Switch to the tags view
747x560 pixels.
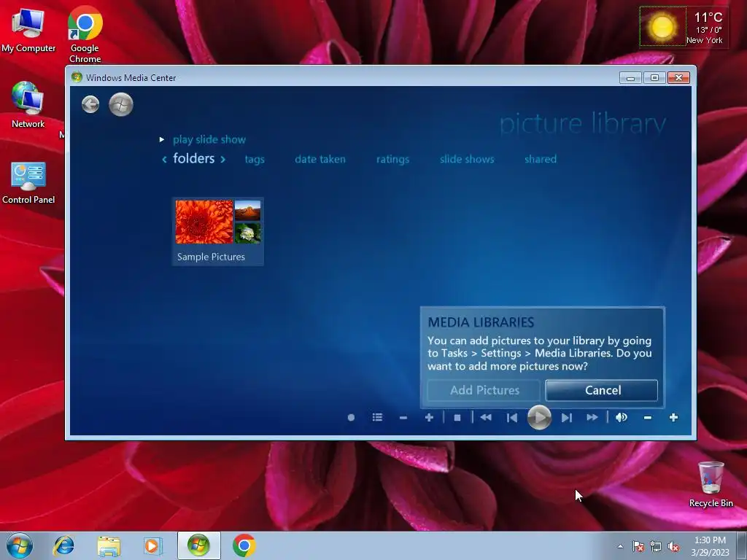255,160
